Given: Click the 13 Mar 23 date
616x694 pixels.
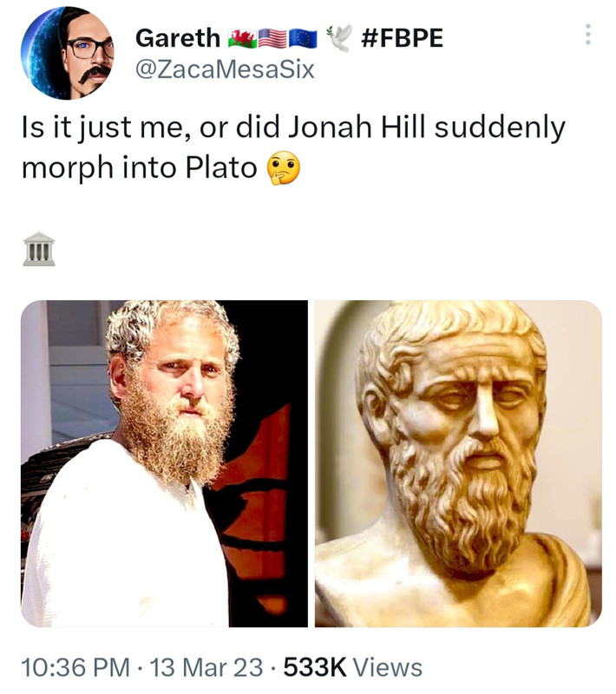Looking at the screenshot, I should (x=206, y=667).
